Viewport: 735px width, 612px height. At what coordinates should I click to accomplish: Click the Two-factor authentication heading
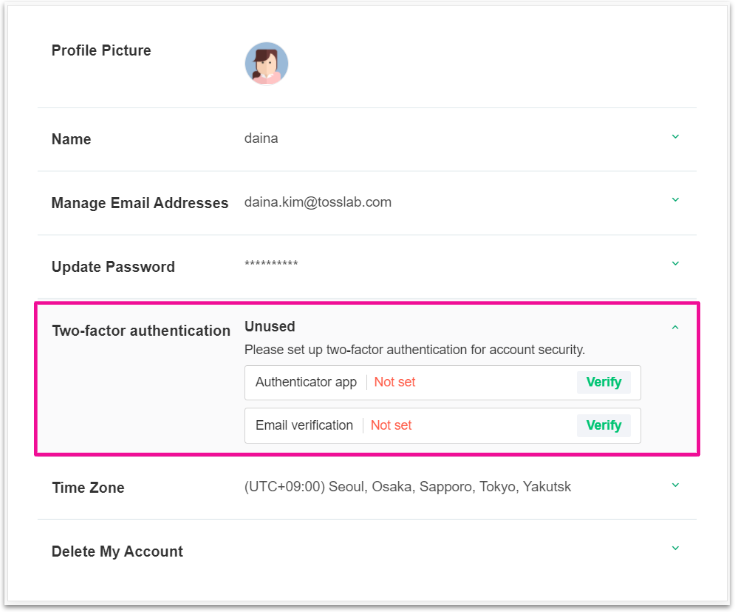coord(141,331)
